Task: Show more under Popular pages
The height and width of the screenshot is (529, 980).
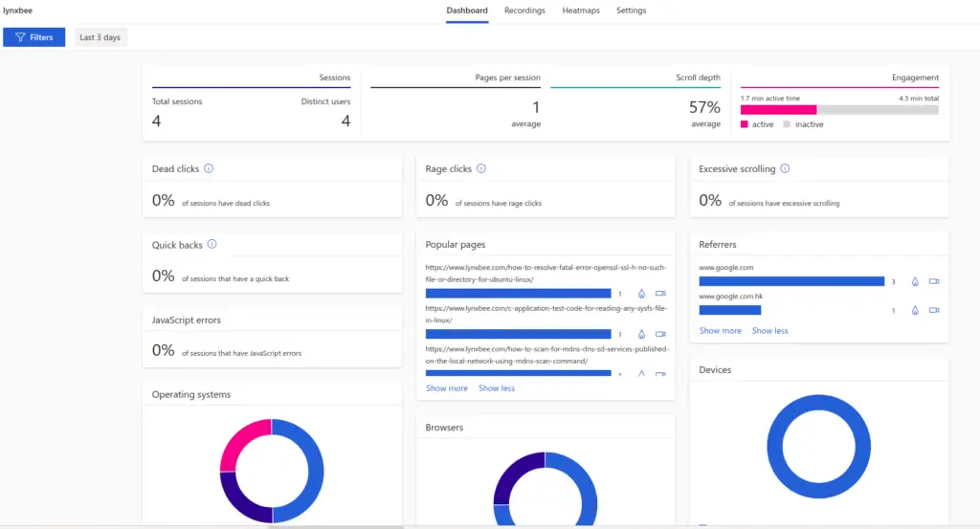Action: pyautogui.click(x=447, y=388)
